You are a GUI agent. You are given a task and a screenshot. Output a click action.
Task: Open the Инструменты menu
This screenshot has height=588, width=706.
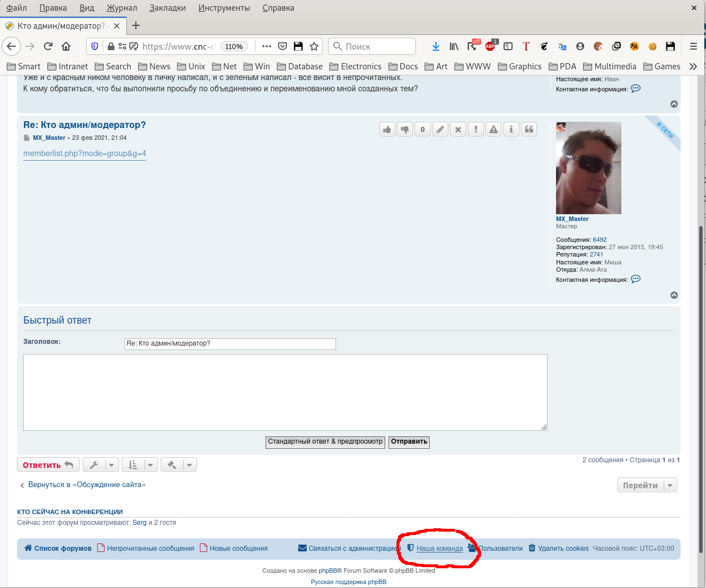tap(224, 8)
